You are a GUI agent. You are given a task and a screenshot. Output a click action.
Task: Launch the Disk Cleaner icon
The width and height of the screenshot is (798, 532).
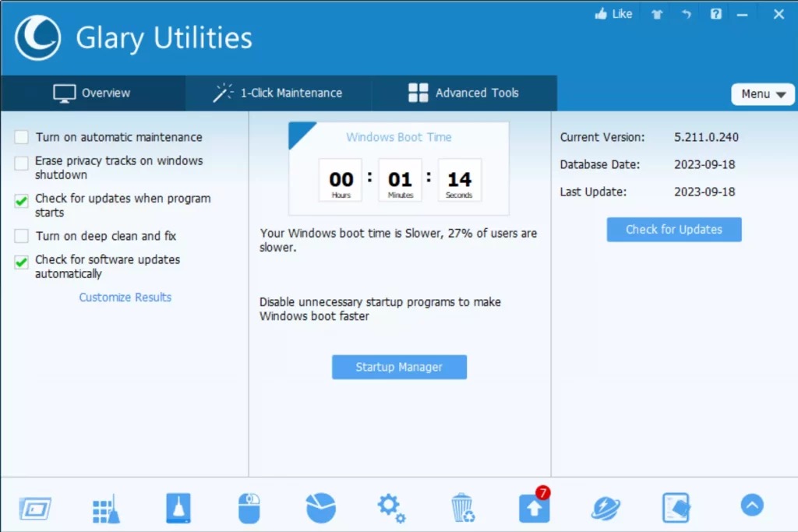[x=178, y=508]
